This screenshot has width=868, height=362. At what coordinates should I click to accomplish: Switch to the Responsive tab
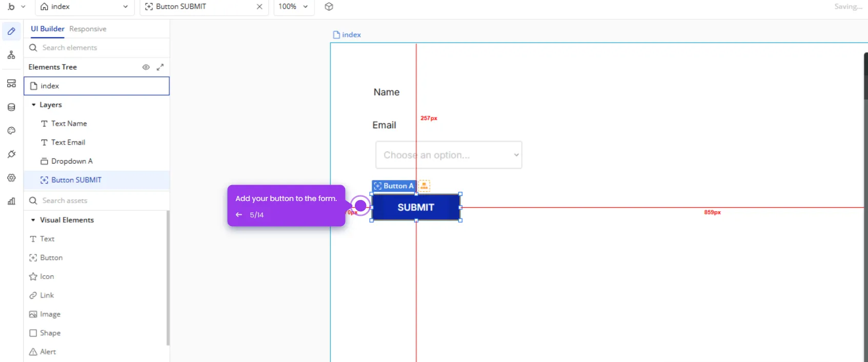(88, 29)
